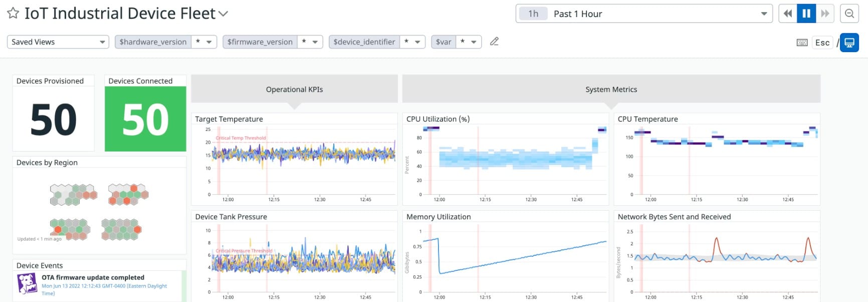868x302 pixels.
Task: Open the Saved Views dropdown
Action: pos(58,42)
